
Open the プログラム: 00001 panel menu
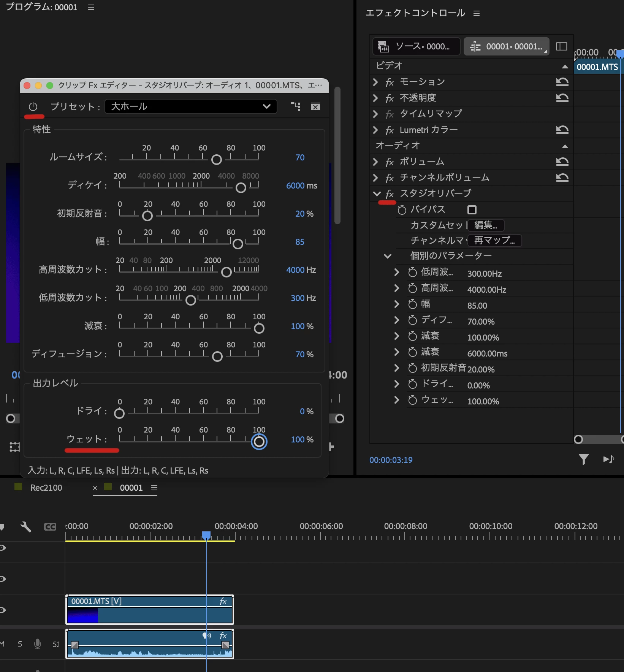pos(91,7)
